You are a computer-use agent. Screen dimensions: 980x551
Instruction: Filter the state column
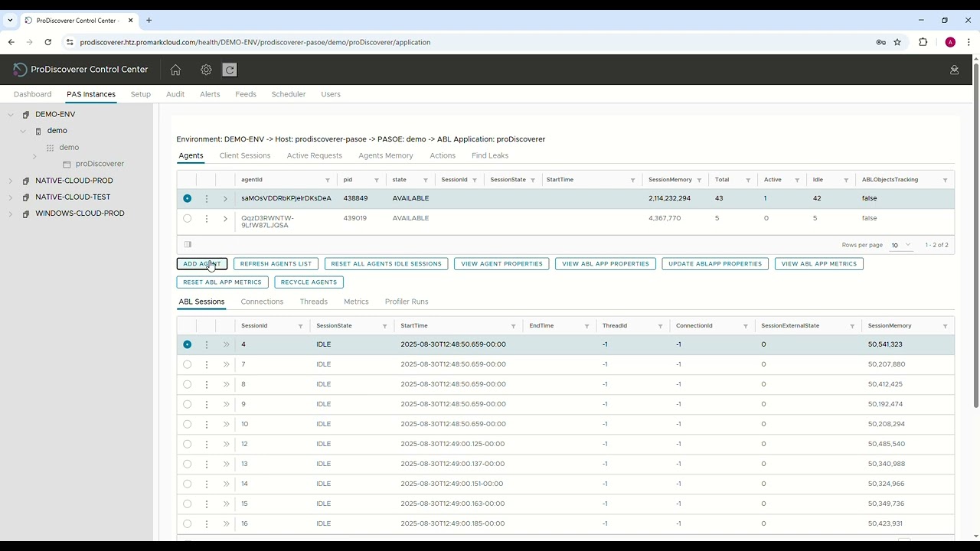click(x=426, y=180)
